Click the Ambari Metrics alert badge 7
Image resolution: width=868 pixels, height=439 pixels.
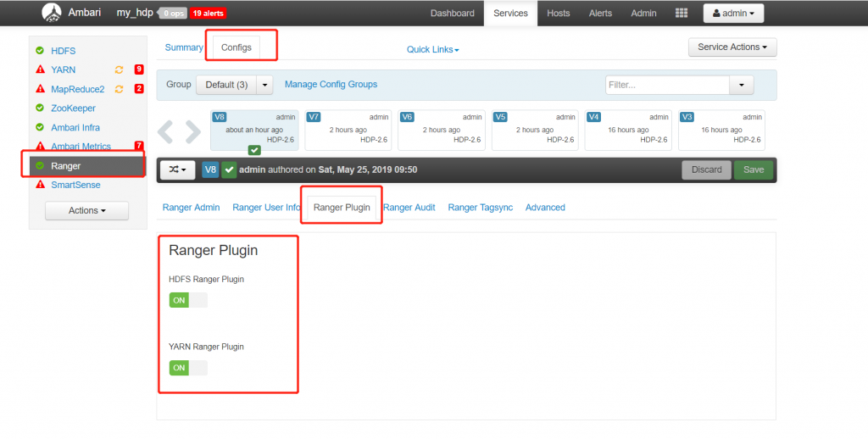tap(139, 146)
